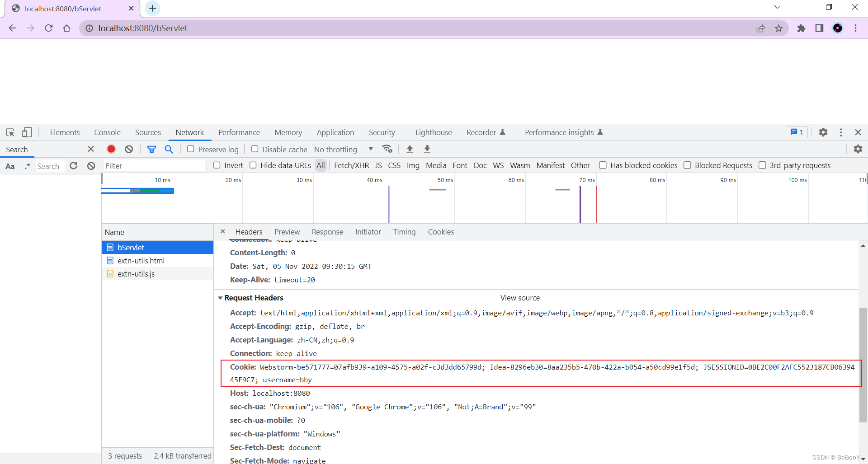Close the request details pane

222,231
